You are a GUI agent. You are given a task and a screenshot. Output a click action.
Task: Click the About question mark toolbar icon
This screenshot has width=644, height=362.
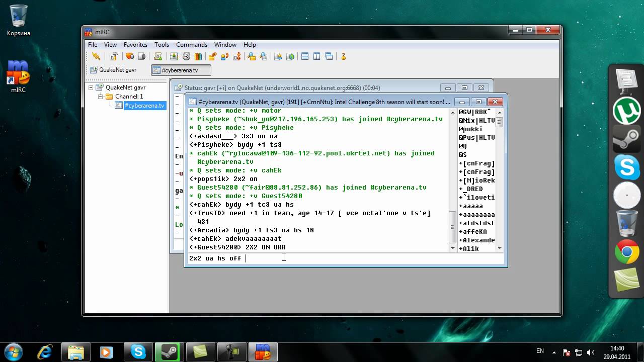click(x=344, y=57)
